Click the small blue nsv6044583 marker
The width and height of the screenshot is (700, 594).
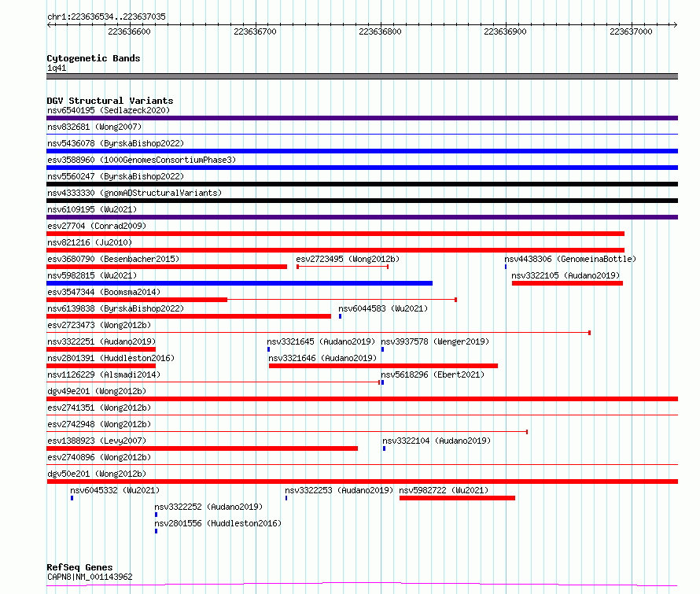click(x=341, y=316)
